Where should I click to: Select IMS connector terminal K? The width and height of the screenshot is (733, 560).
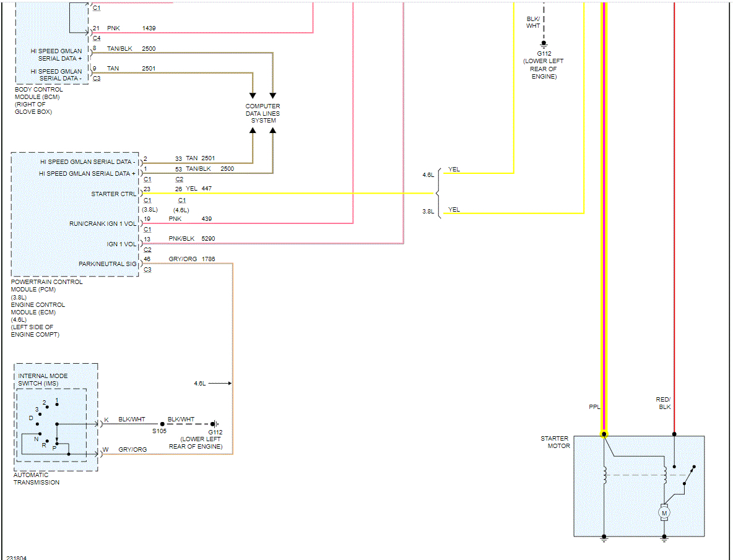click(106, 420)
